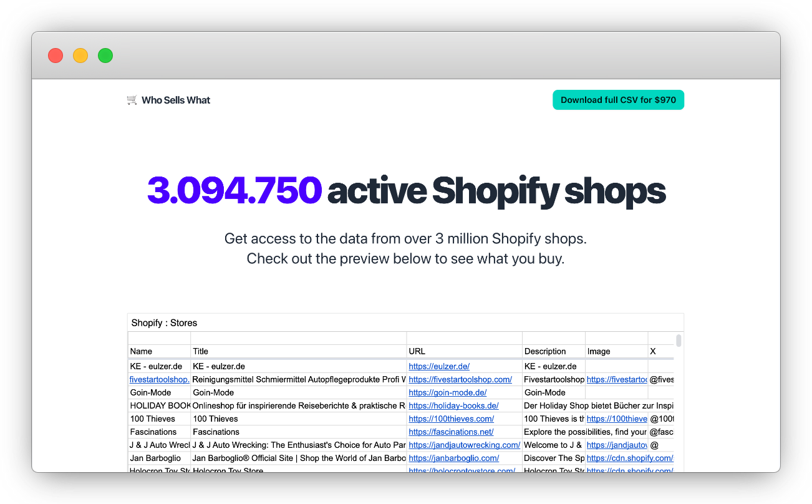Select 'Discover The Sp' description cell

[554, 458]
